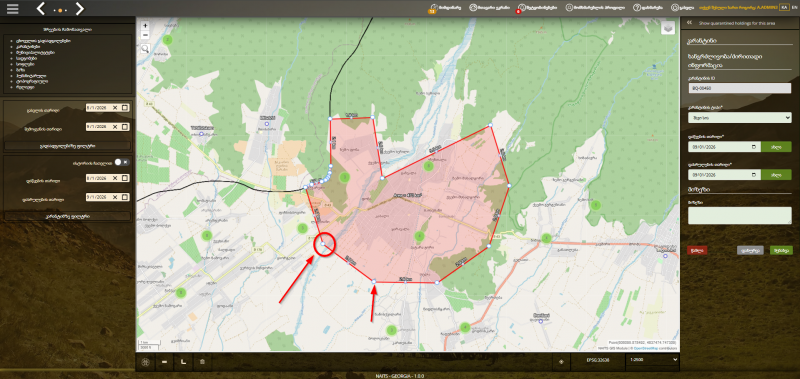Image resolution: width=800 pixels, height=379 pixels.
Task: Open calendar for the second left-panel date
Action: (x=125, y=127)
